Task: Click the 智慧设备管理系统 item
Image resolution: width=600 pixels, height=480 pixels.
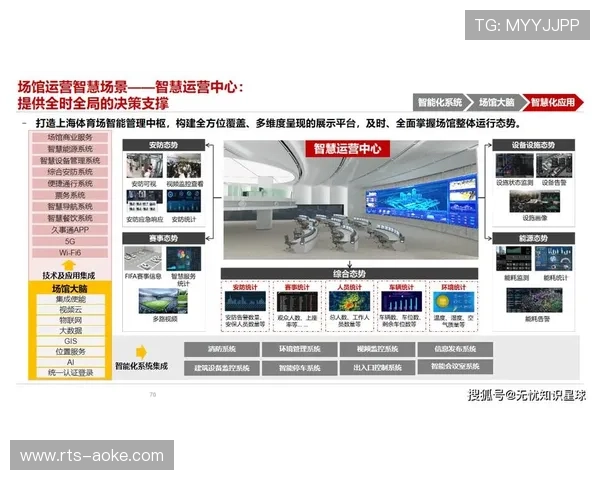Action: 70,160
